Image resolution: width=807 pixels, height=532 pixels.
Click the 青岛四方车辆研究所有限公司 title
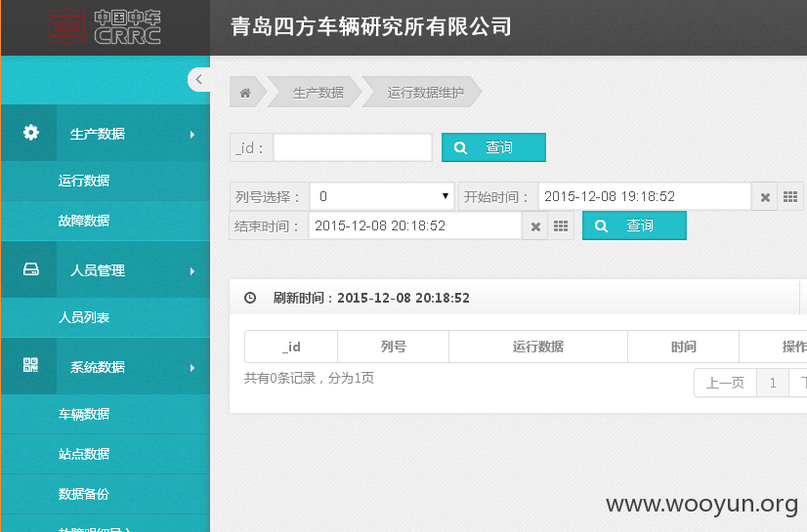(370, 26)
